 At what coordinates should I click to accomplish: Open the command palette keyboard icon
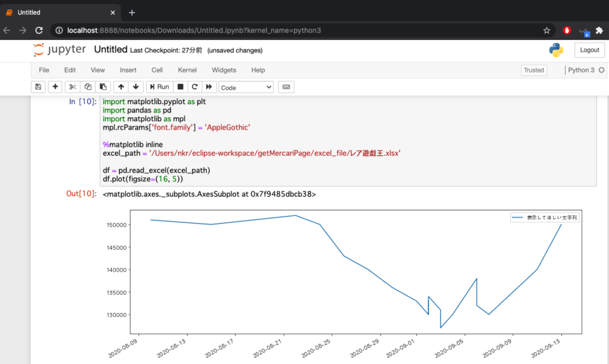click(286, 87)
